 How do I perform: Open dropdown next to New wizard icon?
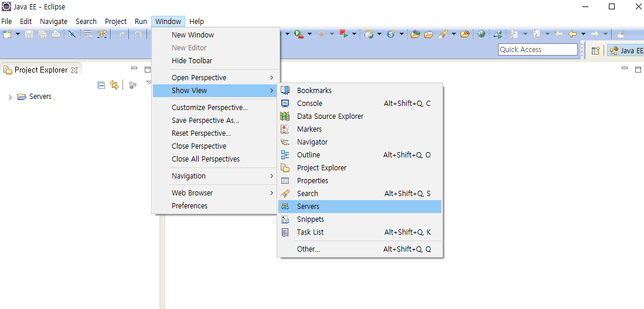tap(18, 35)
